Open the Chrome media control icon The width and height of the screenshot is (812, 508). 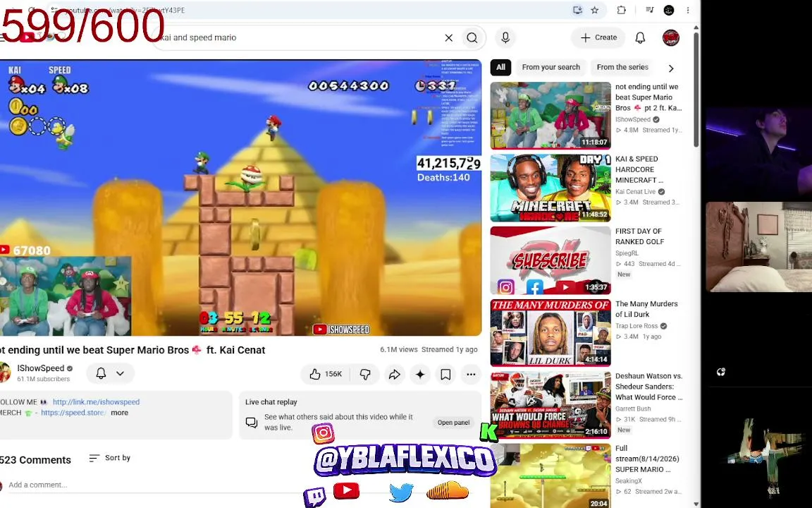point(650,10)
